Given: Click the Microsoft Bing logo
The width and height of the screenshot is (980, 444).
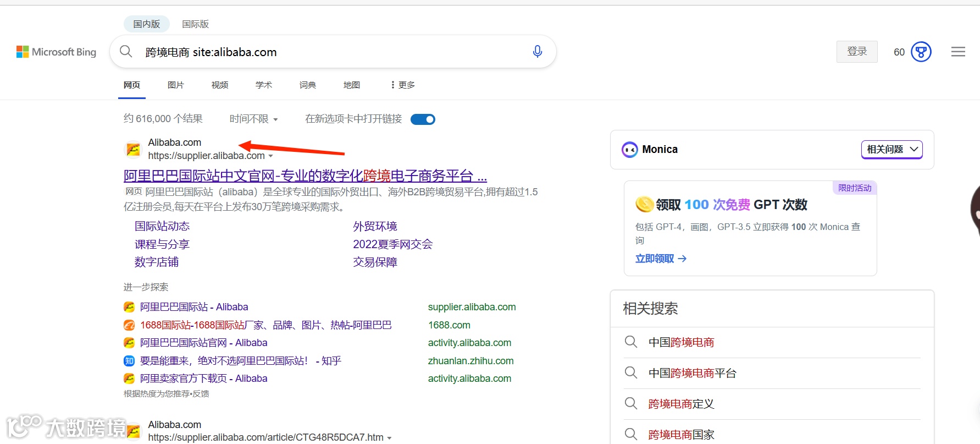Looking at the screenshot, I should (x=56, y=52).
